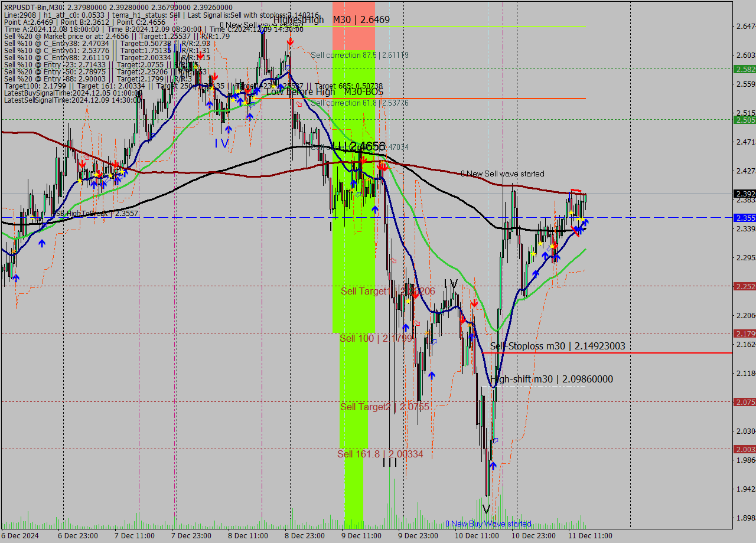Select the '11 Dec 11:00' time axis label
Screen dimensions: 756x543
coord(590,536)
